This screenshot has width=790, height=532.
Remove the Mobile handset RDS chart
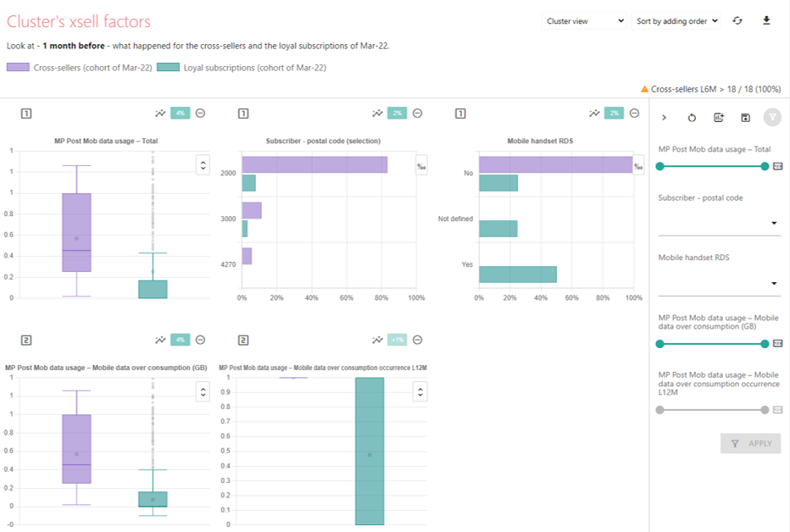coord(634,114)
